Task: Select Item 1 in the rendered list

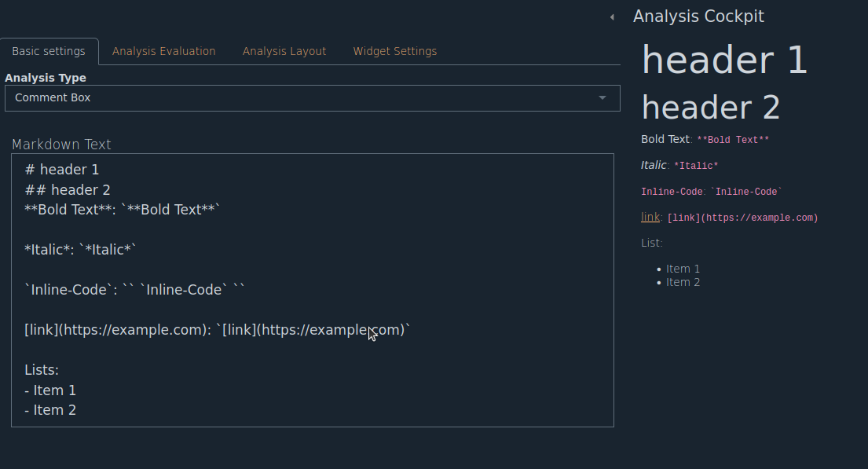Action: 683,268
